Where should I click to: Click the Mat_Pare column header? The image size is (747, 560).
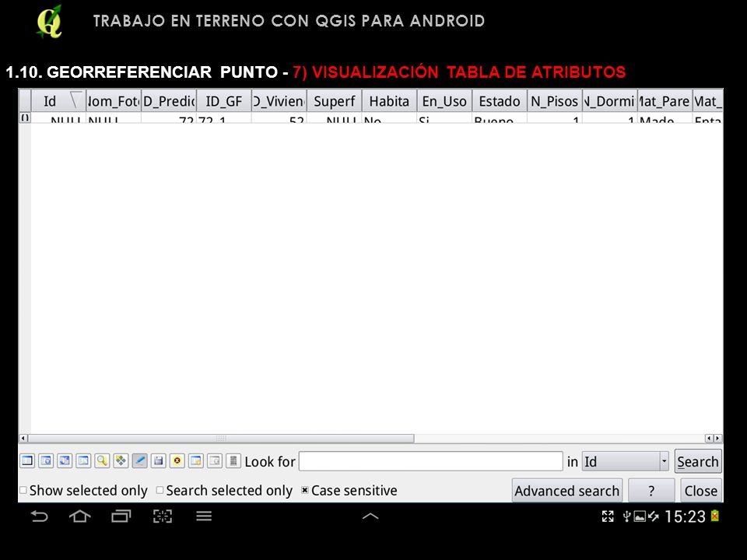[x=665, y=101]
